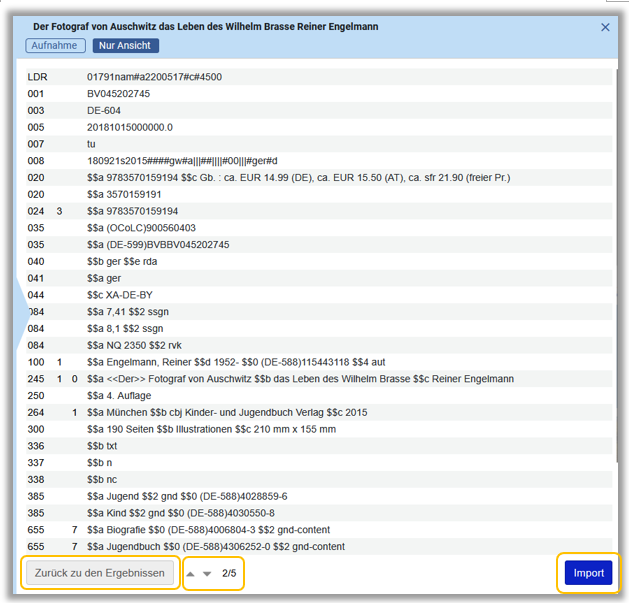Click 084 value $$a NQ 2350 $$2 rvk
Screen dimensions: 629x603
pyautogui.click(x=134, y=345)
